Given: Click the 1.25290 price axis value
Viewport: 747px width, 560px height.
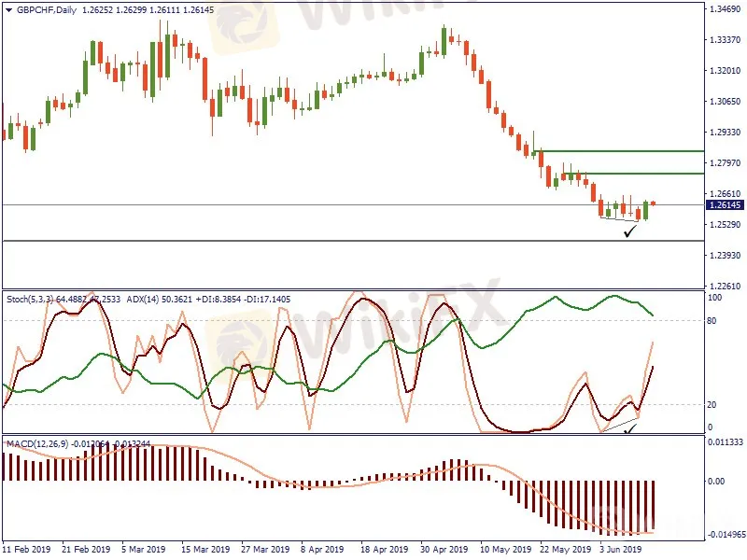Looking at the screenshot, I should [726, 224].
